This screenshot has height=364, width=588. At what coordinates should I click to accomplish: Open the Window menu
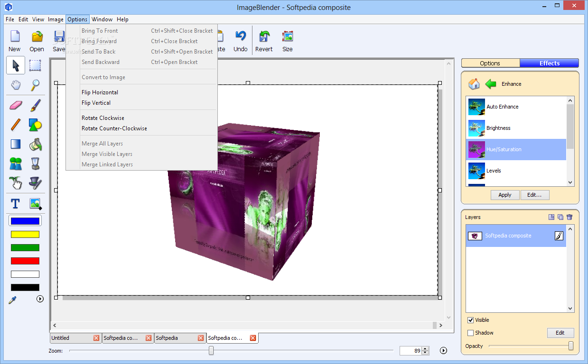[102, 19]
